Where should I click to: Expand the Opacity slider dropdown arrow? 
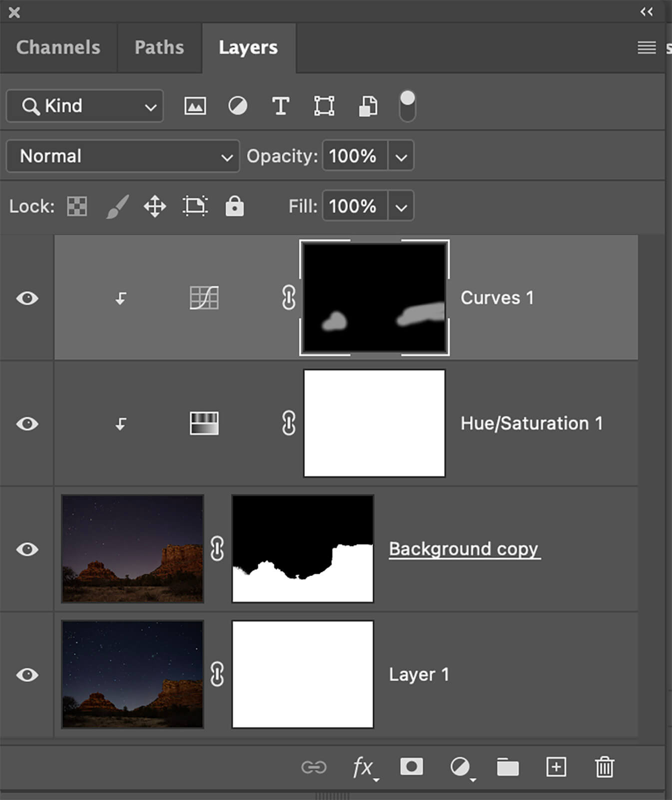(401, 156)
